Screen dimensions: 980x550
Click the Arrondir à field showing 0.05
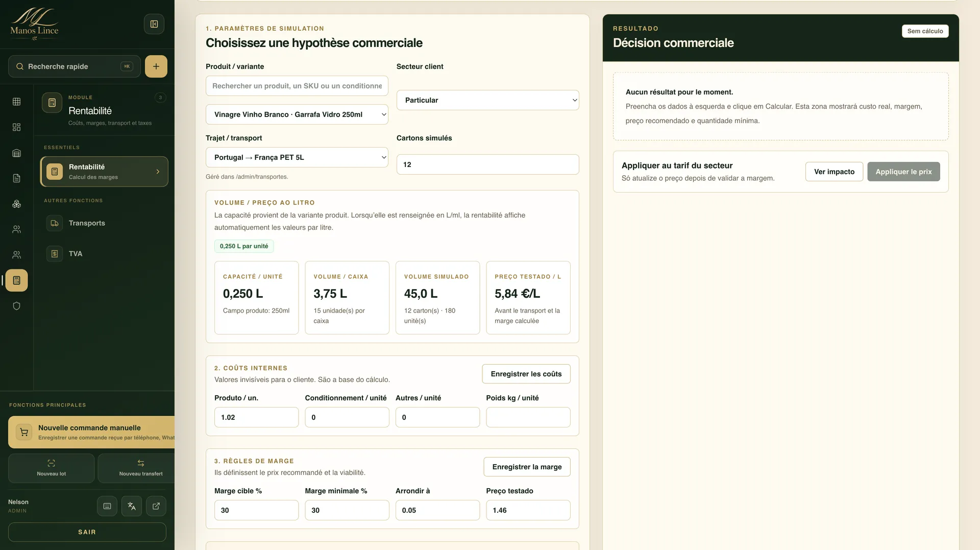[x=438, y=510]
